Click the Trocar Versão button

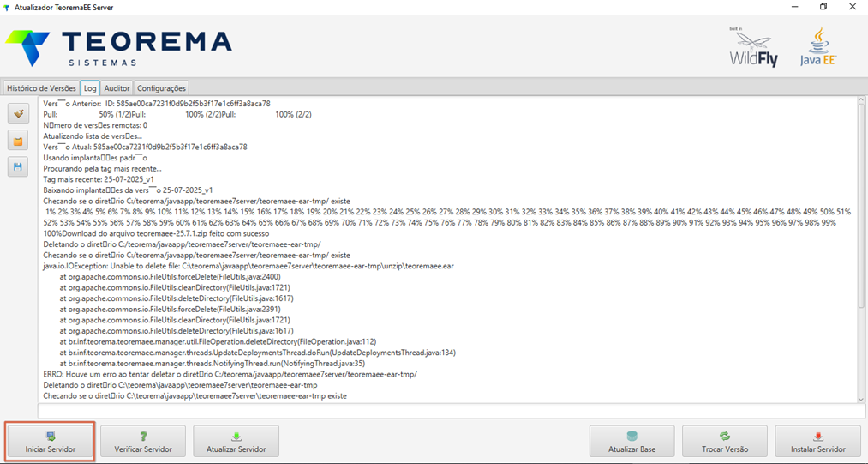(725, 441)
